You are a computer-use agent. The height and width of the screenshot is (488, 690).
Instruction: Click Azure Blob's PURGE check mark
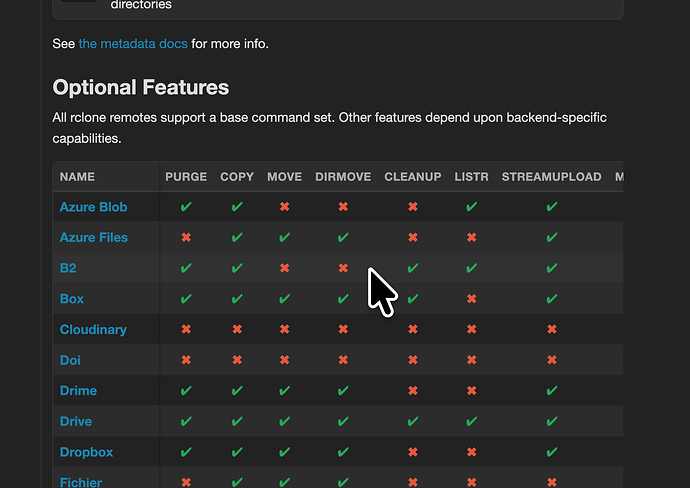pyautogui.click(x=186, y=206)
